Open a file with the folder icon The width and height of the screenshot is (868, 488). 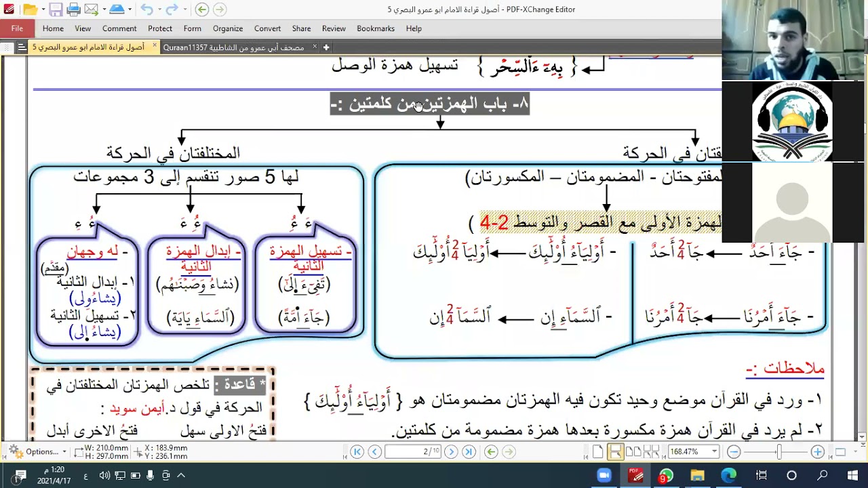click(x=29, y=9)
